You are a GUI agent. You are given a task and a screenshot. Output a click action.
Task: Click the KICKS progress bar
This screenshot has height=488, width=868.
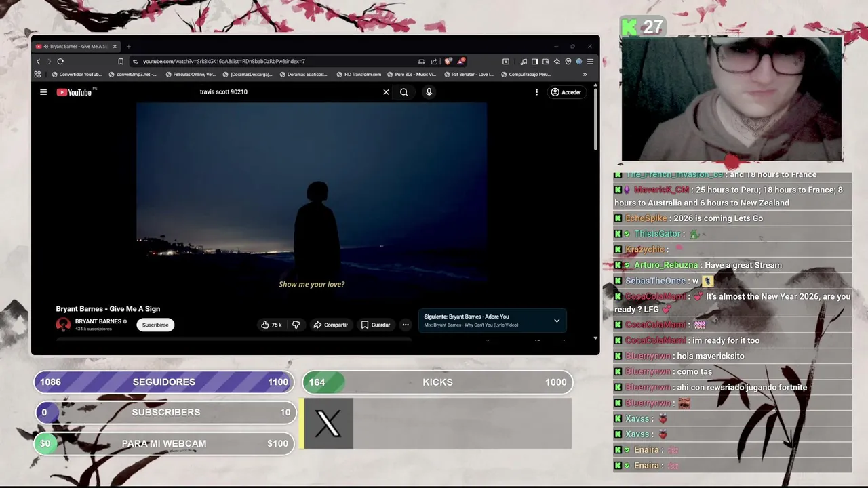pyautogui.click(x=437, y=382)
